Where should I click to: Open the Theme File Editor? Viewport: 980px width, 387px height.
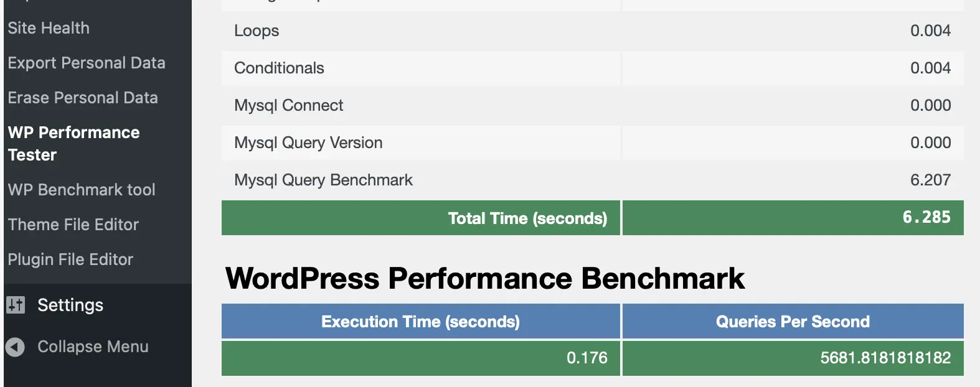(x=73, y=225)
